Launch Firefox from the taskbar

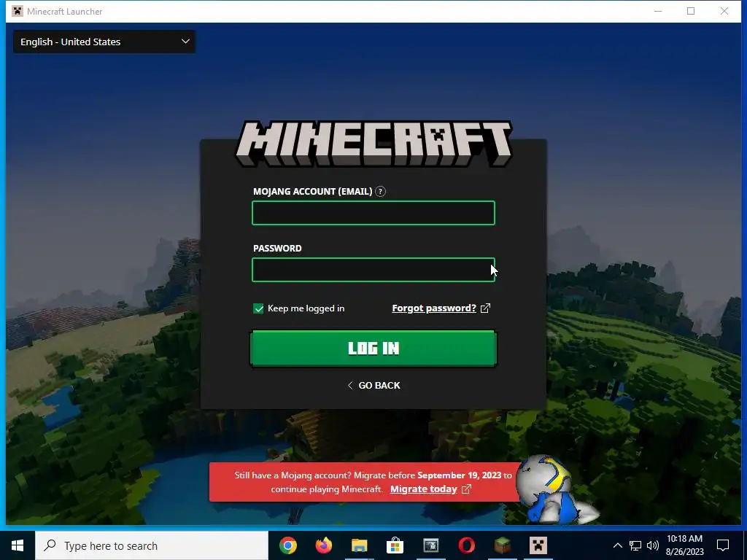click(324, 545)
